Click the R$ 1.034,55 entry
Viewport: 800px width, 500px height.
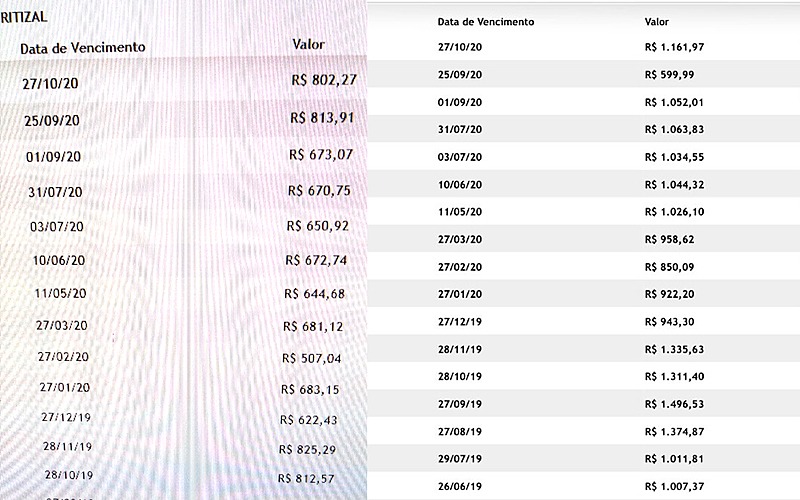point(674,157)
